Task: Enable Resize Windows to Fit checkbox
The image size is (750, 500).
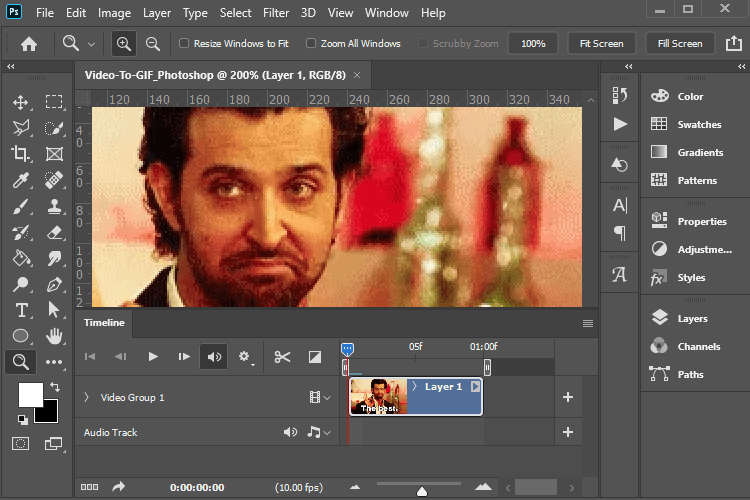Action: [184, 44]
